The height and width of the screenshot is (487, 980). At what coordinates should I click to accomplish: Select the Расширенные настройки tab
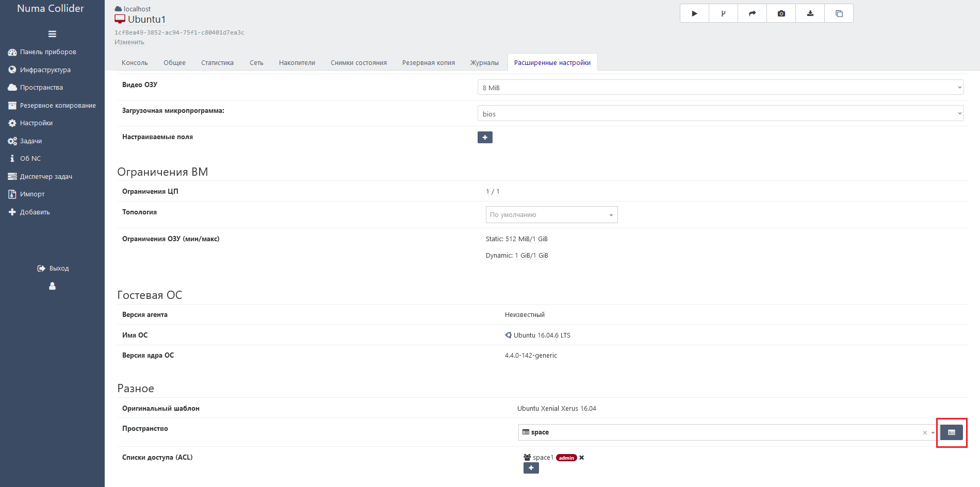click(552, 62)
